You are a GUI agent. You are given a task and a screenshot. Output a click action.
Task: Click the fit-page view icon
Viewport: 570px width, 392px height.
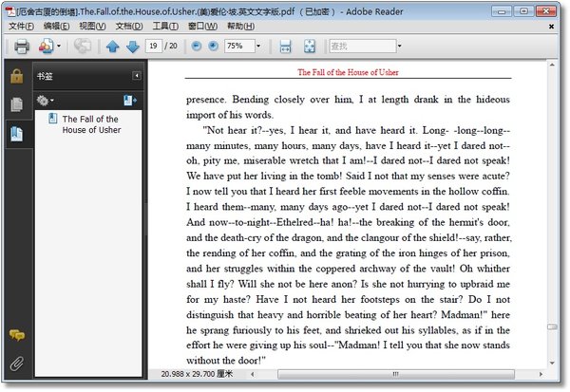(310, 47)
